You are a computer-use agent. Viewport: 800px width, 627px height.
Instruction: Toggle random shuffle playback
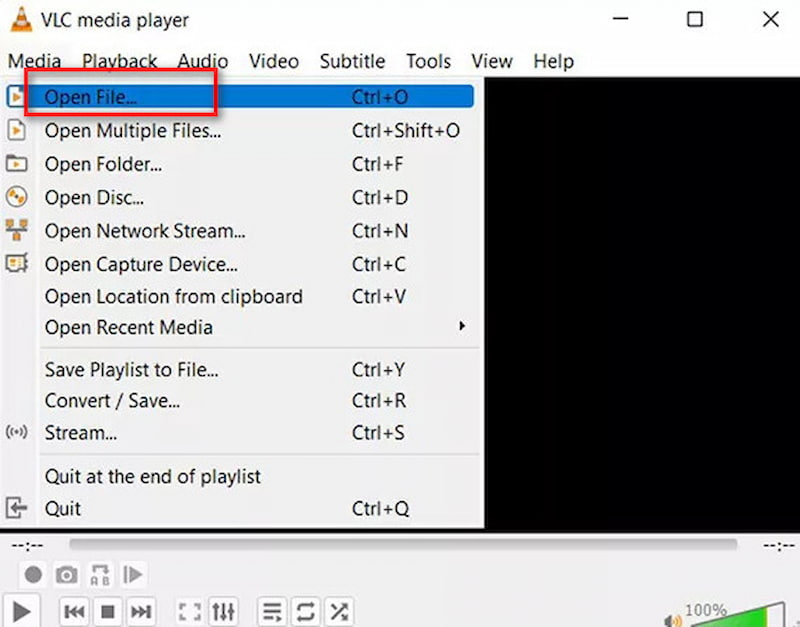point(339,611)
